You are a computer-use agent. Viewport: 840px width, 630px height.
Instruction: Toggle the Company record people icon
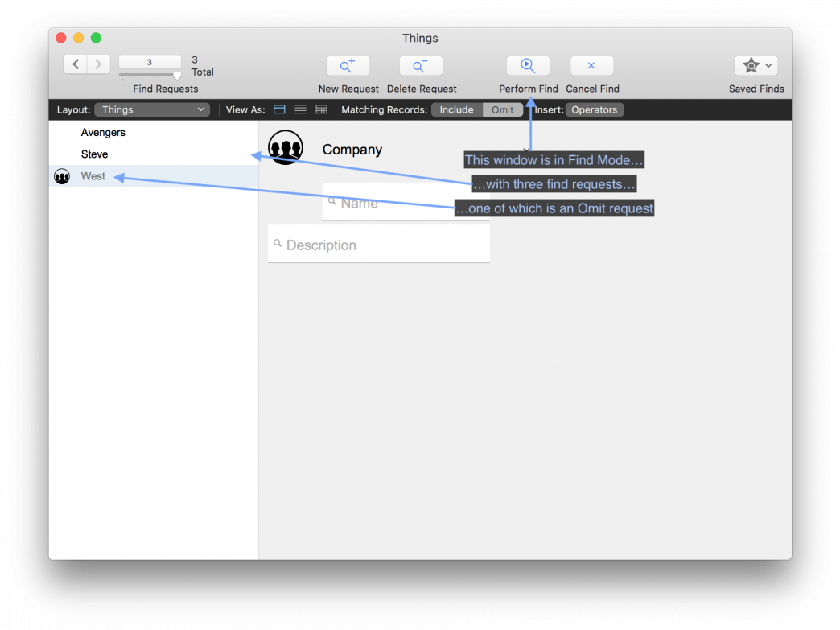click(x=286, y=148)
